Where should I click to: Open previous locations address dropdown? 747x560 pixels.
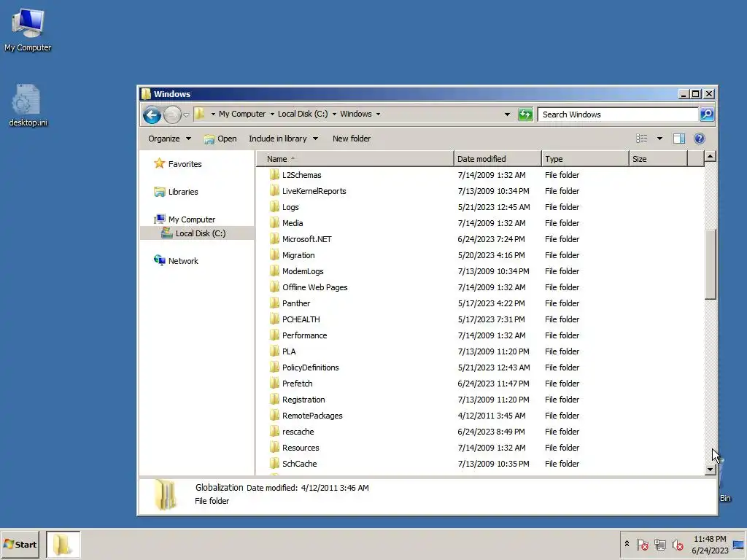point(507,114)
